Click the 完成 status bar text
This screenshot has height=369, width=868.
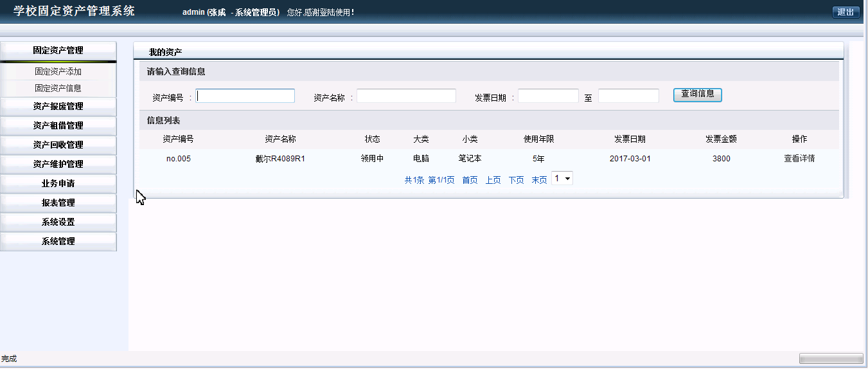pyautogui.click(x=9, y=359)
